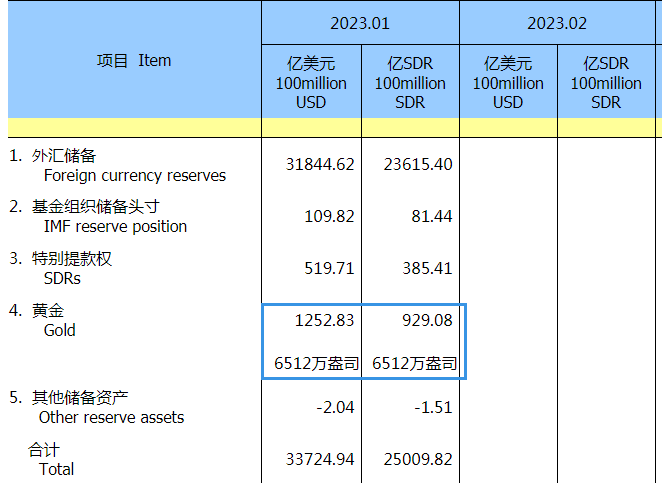The image size is (662, 483).
Task: Select the value 385.41
Action: (x=427, y=268)
